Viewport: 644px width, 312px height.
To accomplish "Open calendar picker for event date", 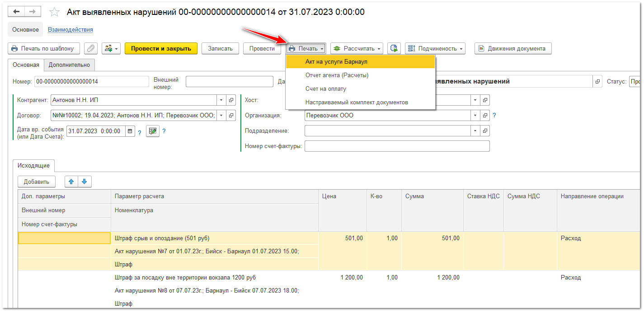I will click(130, 131).
